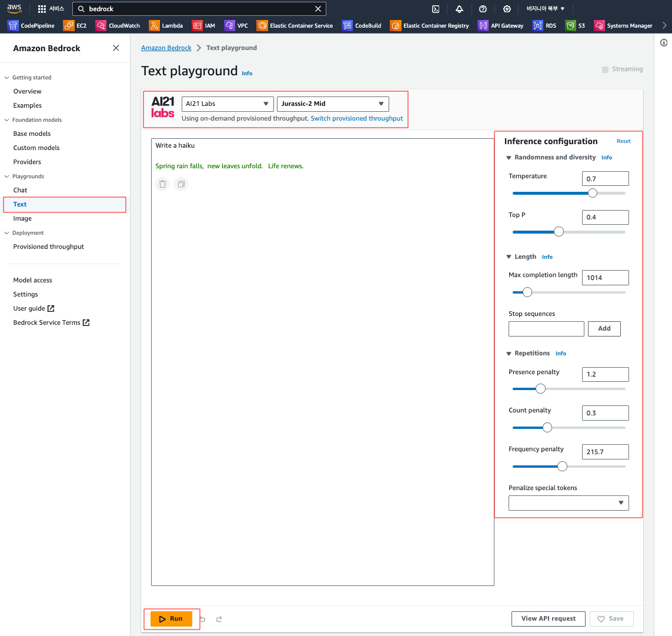Open the AWS services grid menu

(x=42, y=9)
